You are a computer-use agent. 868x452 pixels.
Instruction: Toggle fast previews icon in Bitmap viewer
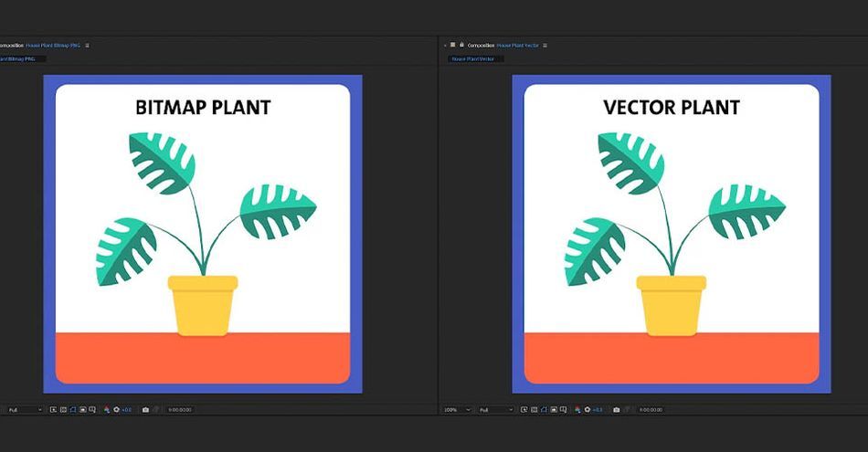coord(53,410)
